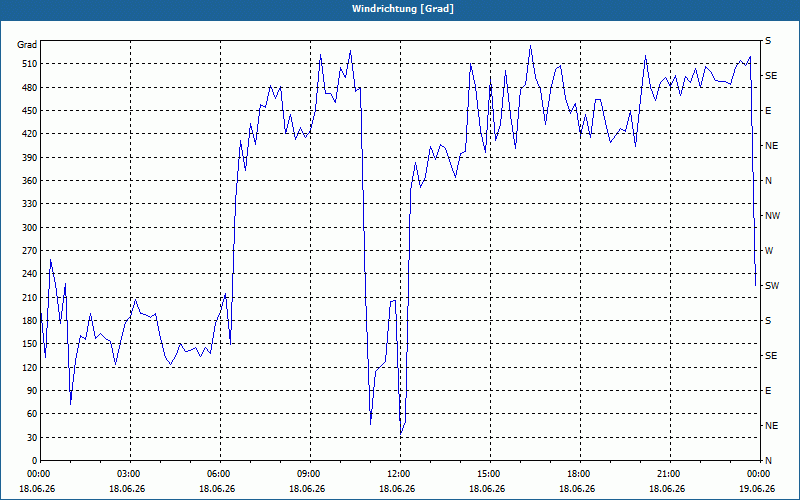Select the 390 y-axis tick label

29,158
